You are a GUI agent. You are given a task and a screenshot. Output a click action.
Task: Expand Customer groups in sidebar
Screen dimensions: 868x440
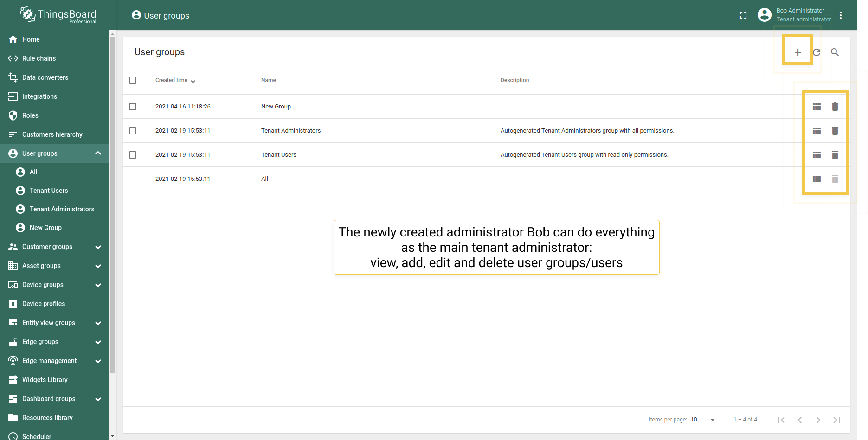tap(98, 247)
